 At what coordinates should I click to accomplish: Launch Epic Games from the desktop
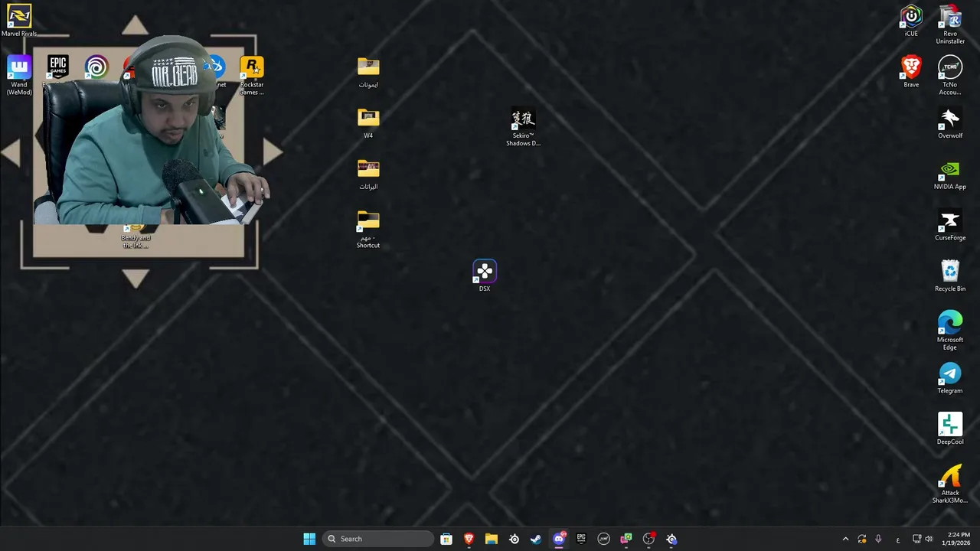(x=58, y=67)
